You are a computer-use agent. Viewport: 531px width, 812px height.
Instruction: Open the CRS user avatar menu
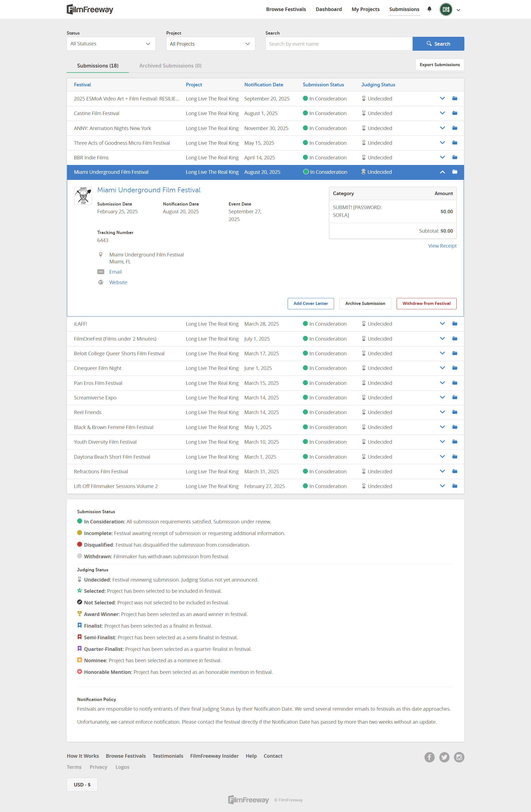coord(446,10)
